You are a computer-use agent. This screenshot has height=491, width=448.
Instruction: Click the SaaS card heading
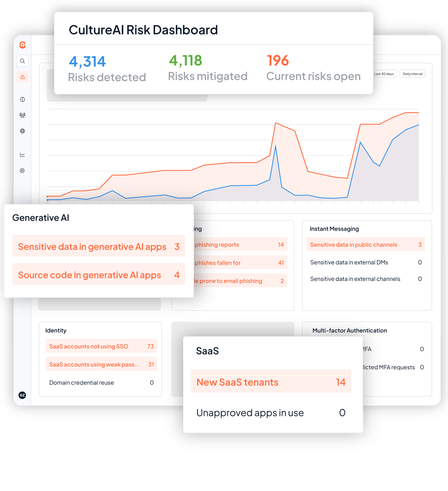click(207, 351)
